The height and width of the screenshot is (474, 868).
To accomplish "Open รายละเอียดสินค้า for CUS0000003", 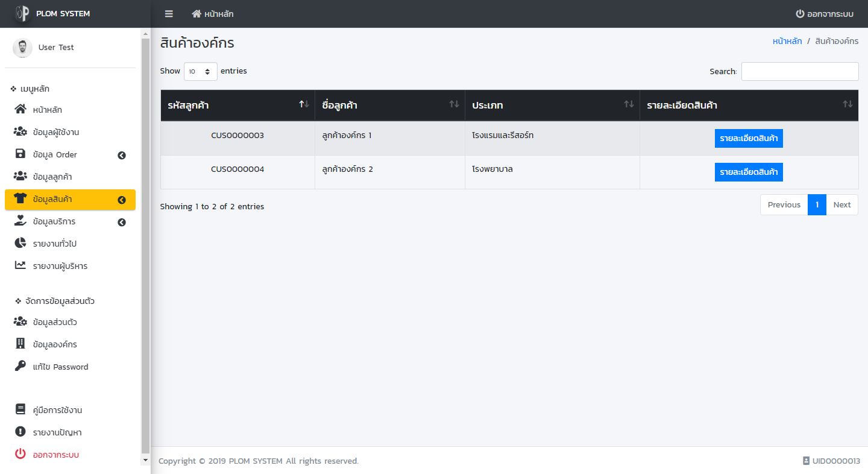I will point(749,138).
